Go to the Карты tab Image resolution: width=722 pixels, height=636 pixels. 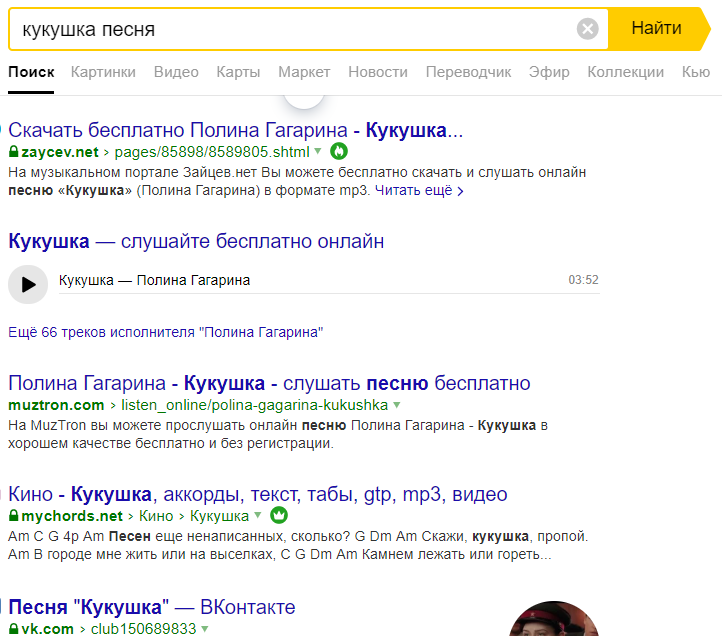point(238,72)
